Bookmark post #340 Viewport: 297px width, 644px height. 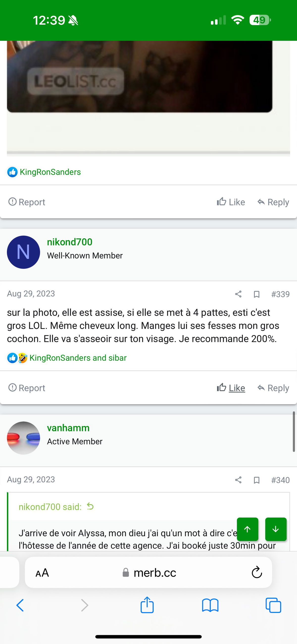coord(257,480)
